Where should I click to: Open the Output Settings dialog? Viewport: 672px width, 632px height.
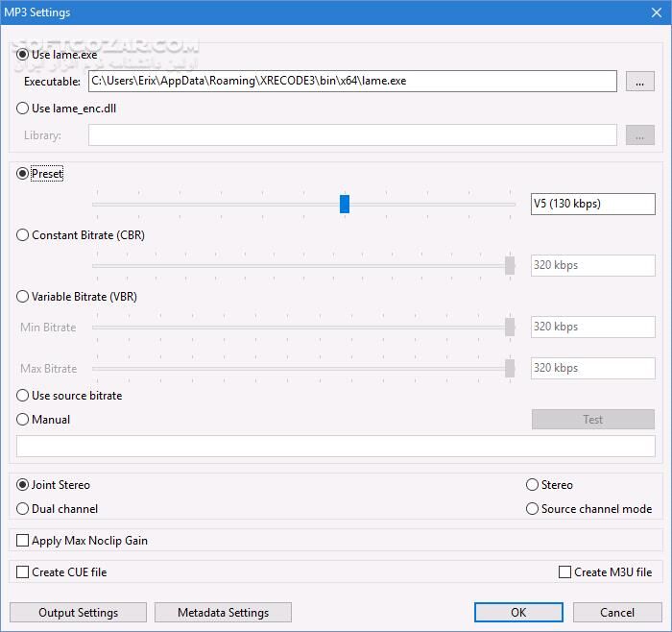(78, 612)
